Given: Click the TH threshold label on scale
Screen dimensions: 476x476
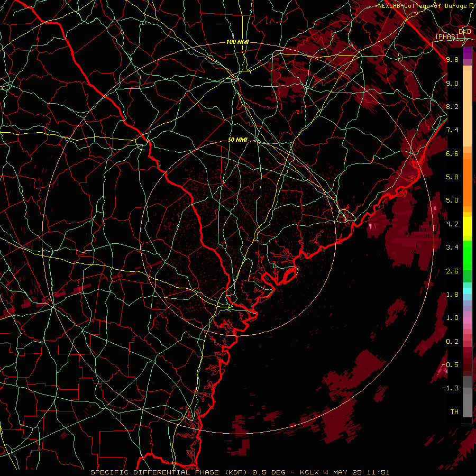Looking at the screenshot, I should (454, 412).
